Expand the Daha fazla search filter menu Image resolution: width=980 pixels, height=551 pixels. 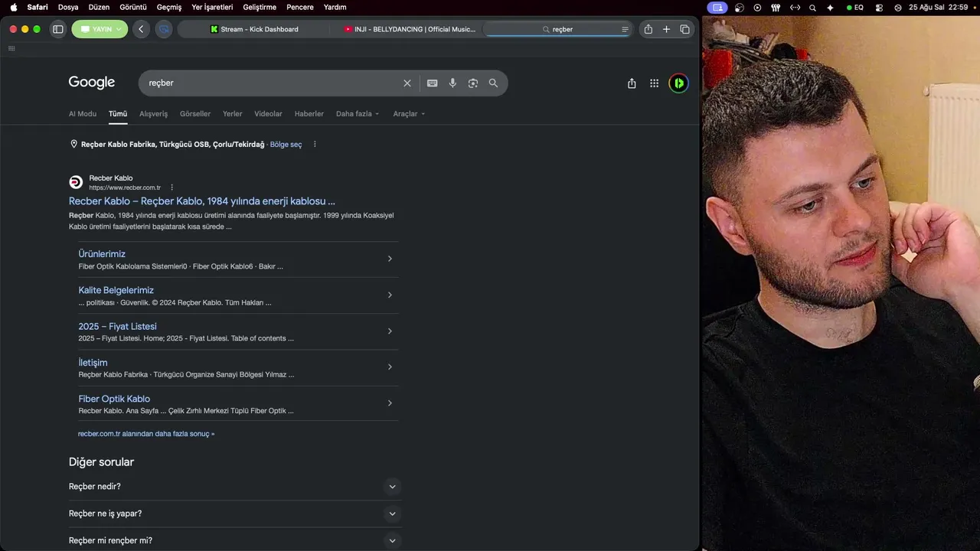[358, 114]
